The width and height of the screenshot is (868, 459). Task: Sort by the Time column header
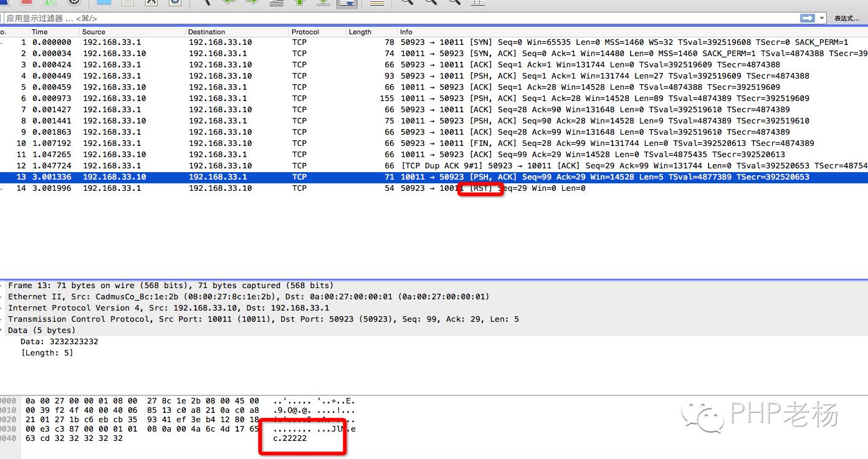pyautogui.click(x=39, y=32)
